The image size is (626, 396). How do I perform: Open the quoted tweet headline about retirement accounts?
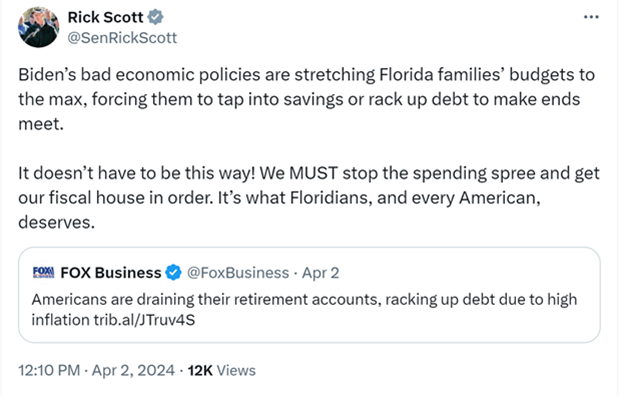304,309
